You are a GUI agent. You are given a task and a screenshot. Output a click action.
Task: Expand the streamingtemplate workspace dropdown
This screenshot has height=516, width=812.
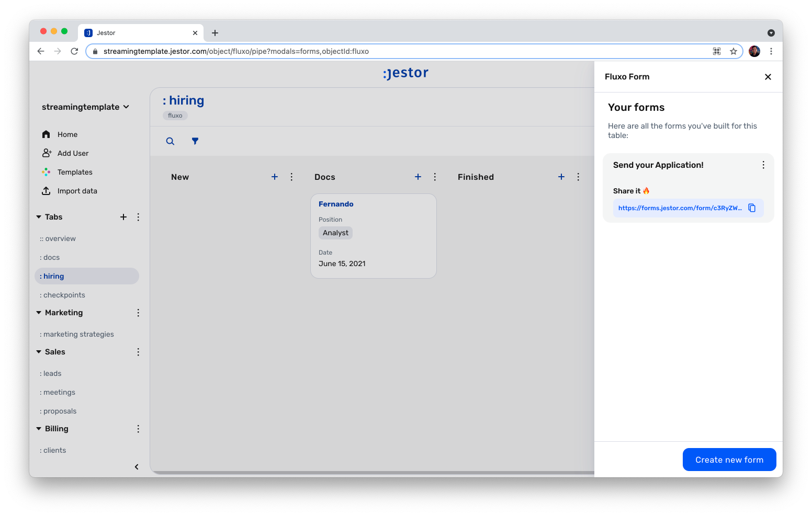coord(85,107)
